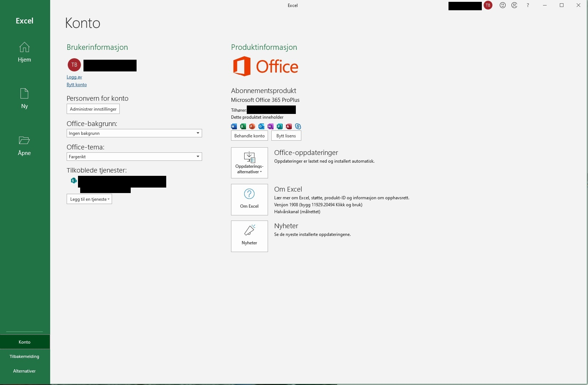
Task: Click the Versjon 1908 build text
Action: [x=318, y=205]
